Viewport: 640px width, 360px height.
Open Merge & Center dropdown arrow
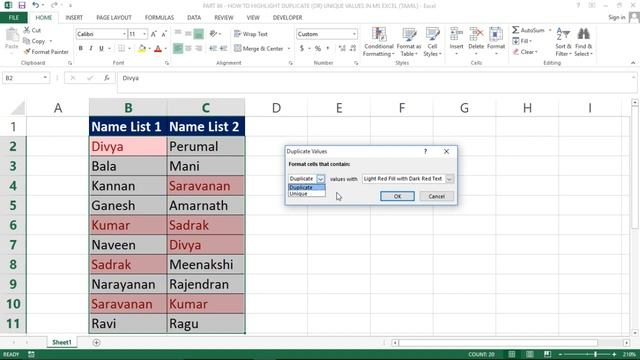click(x=289, y=49)
